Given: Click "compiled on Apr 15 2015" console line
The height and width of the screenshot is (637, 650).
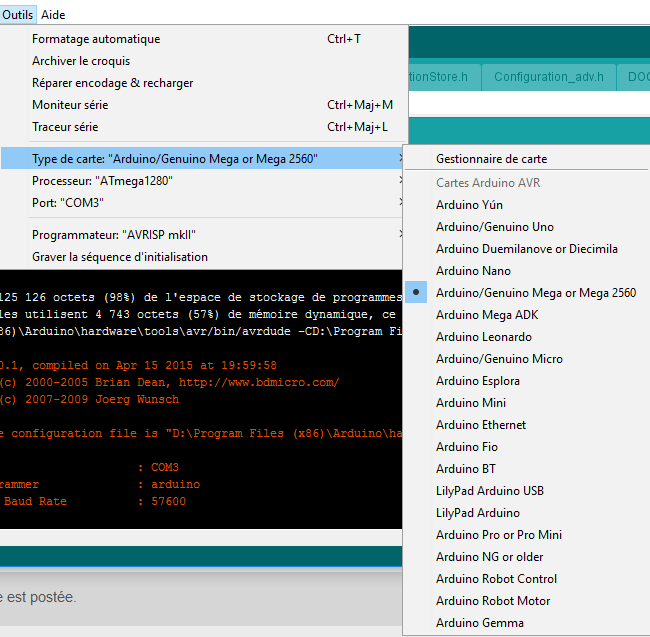Looking at the screenshot, I should [138, 365].
